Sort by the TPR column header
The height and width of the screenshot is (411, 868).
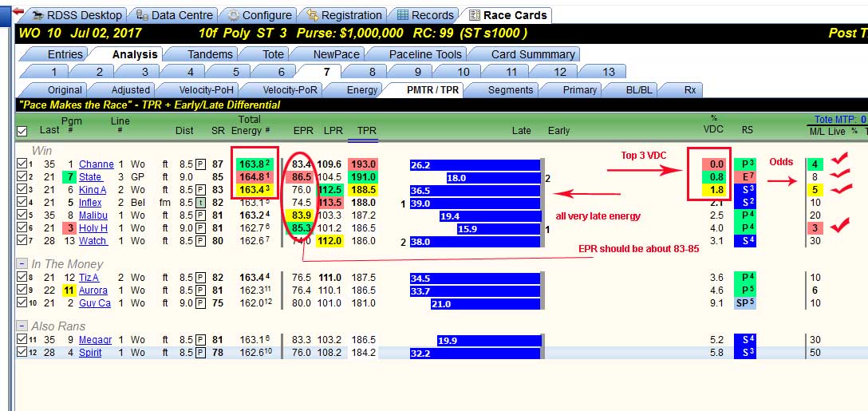pyautogui.click(x=366, y=131)
